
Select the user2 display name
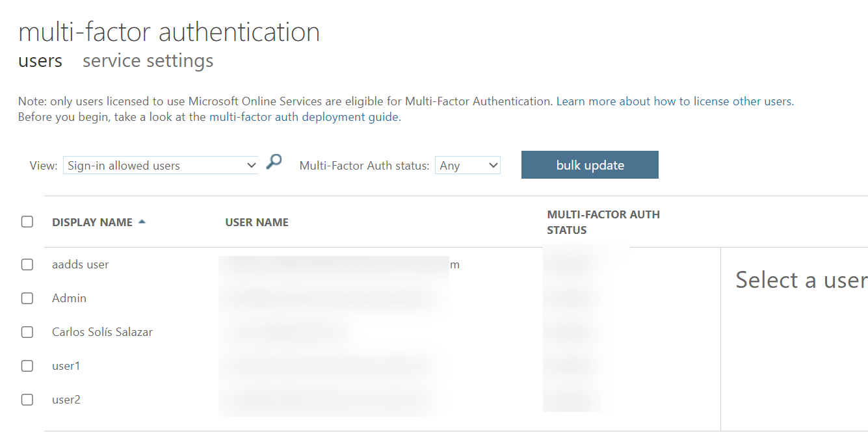point(66,400)
